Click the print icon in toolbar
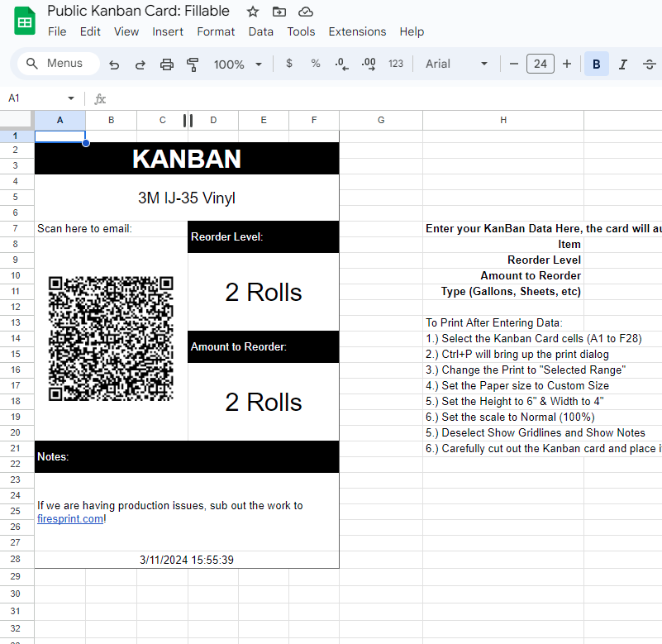The image size is (662, 644). (x=167, y=64)
